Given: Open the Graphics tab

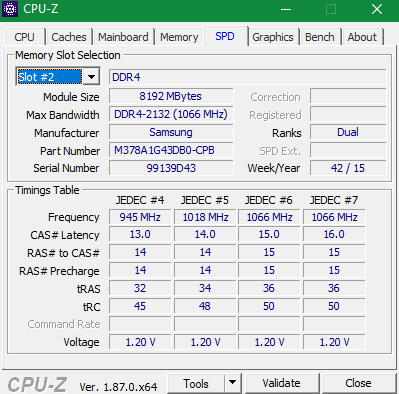Looking at the screenshot, I should [x=273, y=37].
